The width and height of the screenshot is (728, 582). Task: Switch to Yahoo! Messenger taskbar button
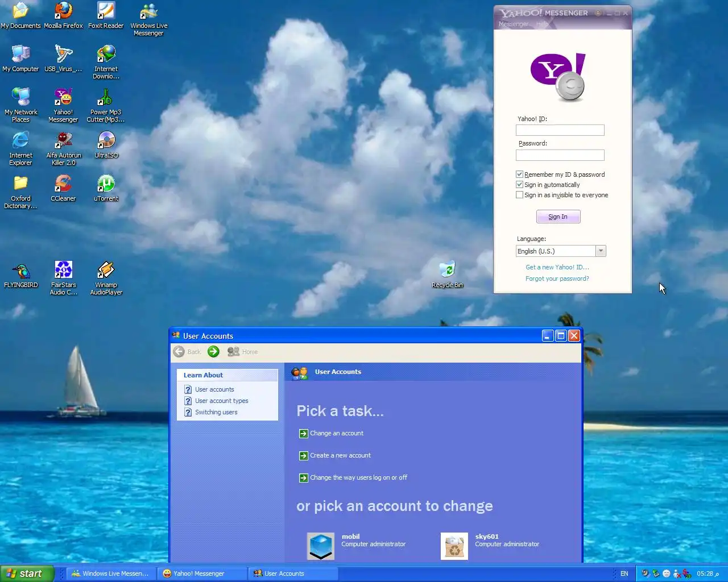pyautogui.click(x=202, y=573)
